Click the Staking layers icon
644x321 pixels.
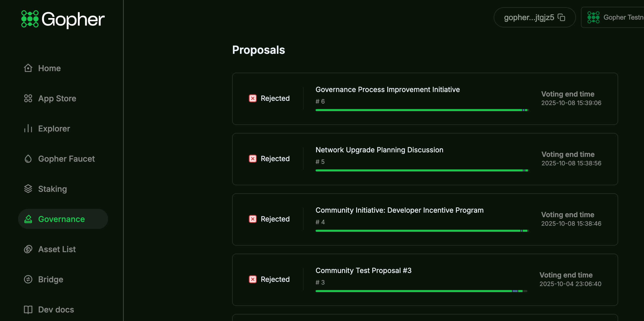[28, 189]
